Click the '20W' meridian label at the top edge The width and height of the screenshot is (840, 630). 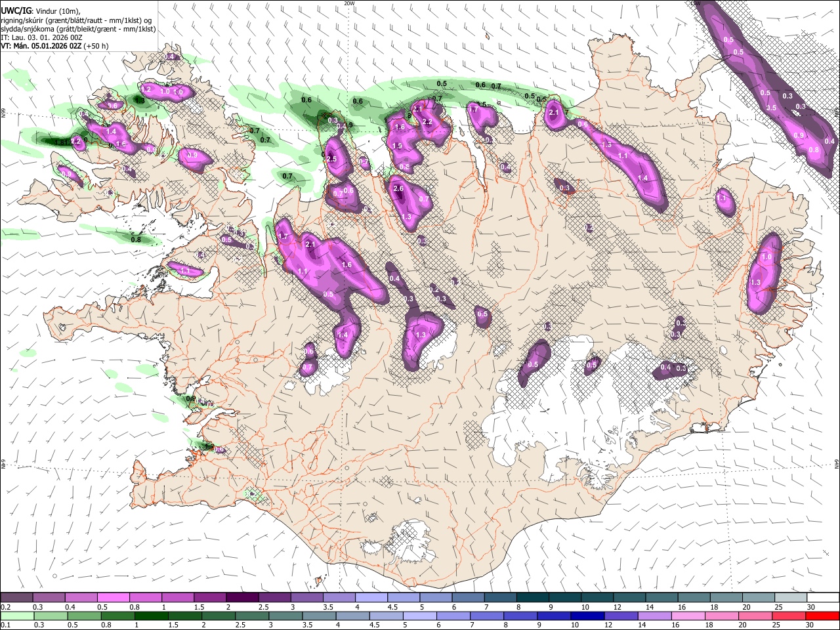(349, 3)
